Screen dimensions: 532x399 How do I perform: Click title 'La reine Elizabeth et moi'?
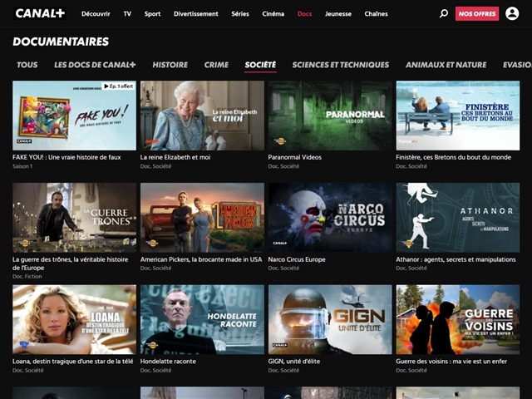[175, 157]
